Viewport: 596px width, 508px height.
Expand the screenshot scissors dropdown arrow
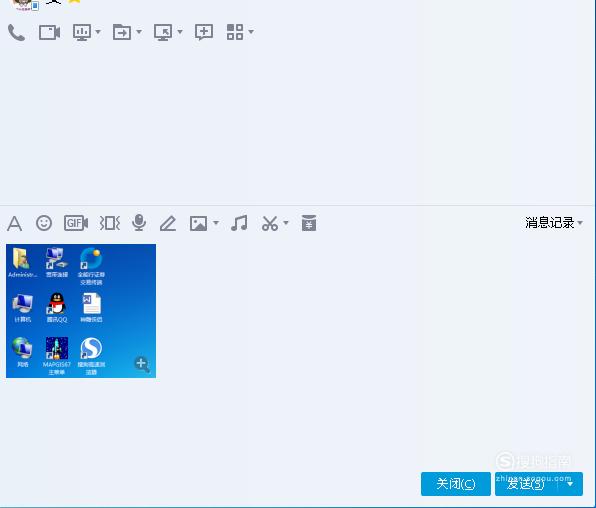pos(286,222)
